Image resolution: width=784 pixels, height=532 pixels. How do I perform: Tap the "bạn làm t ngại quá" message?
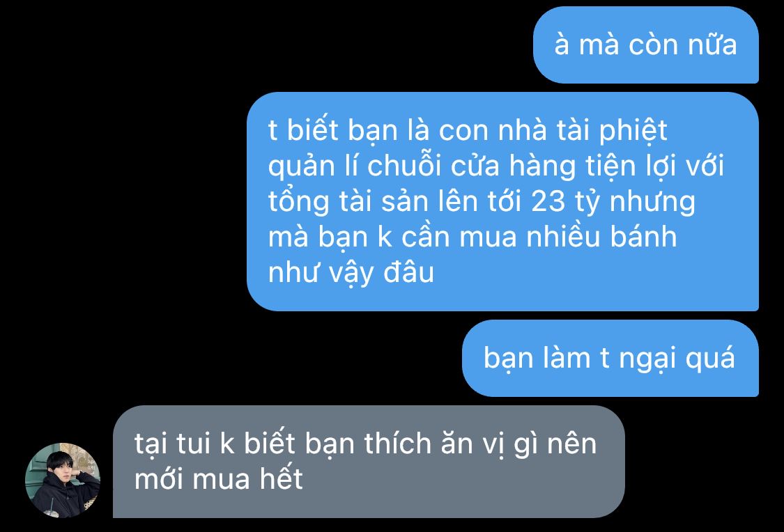point(610,358)
